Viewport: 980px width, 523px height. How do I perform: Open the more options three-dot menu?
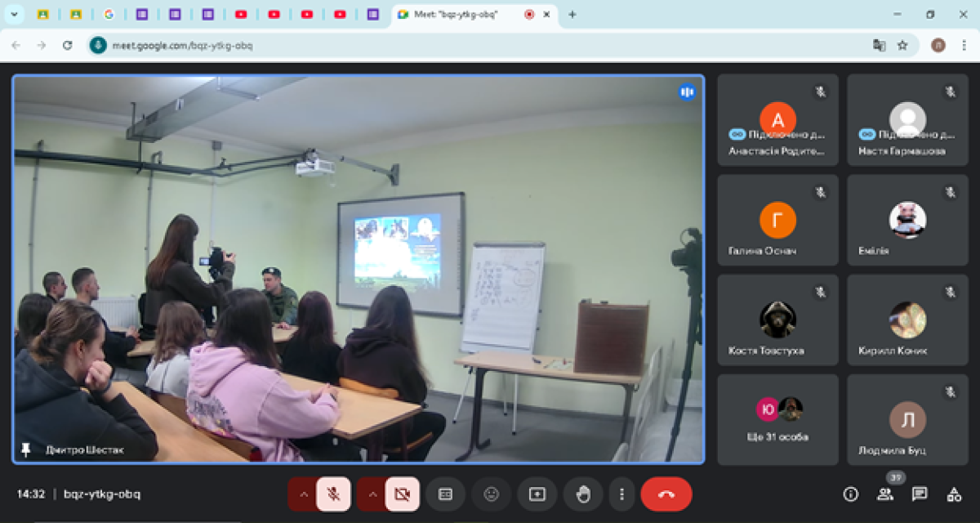622,494
